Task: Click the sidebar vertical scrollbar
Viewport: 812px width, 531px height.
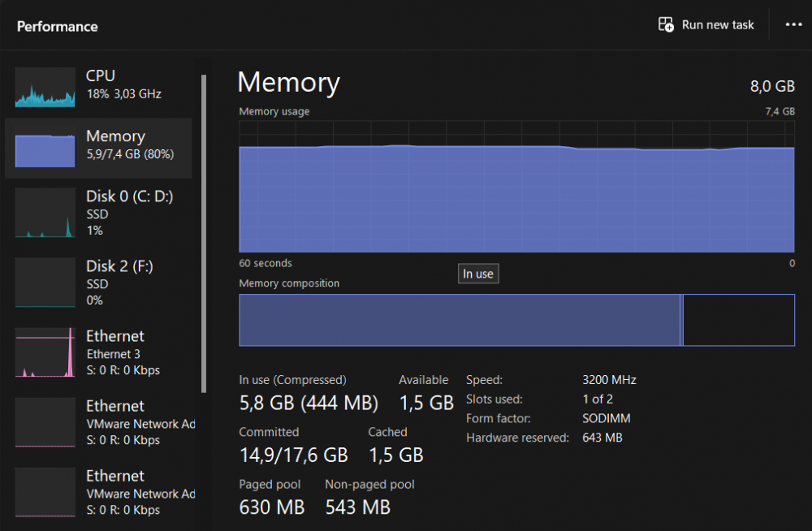Action: pyautogui.click(x=204, y=234)
